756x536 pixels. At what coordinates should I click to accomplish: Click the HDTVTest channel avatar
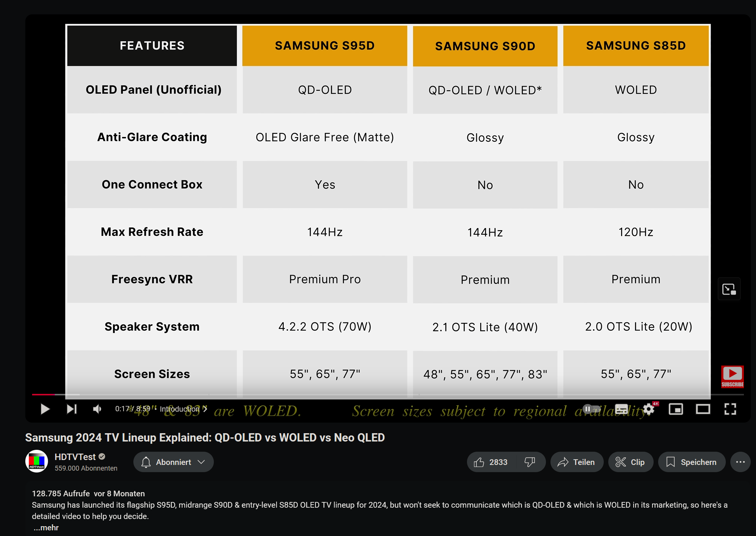[x=37, y=461]
